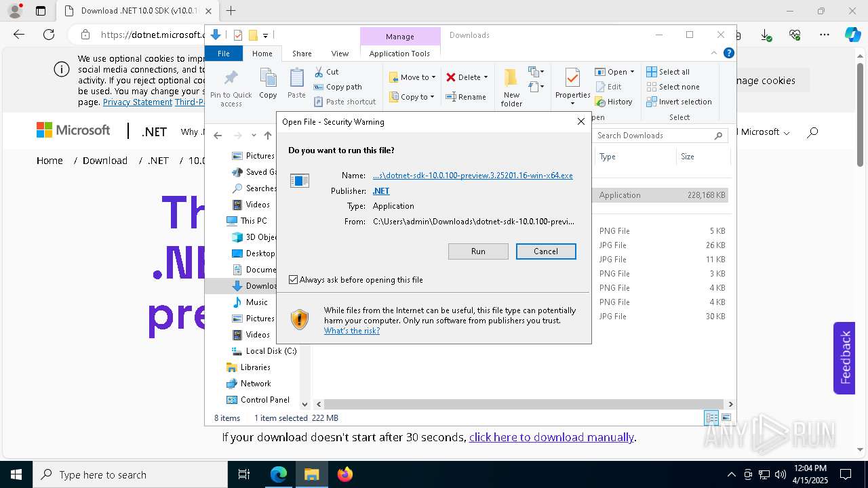Switch to the View ribbon tab
This screenshot has width=868, height=488.
(340, 54)
